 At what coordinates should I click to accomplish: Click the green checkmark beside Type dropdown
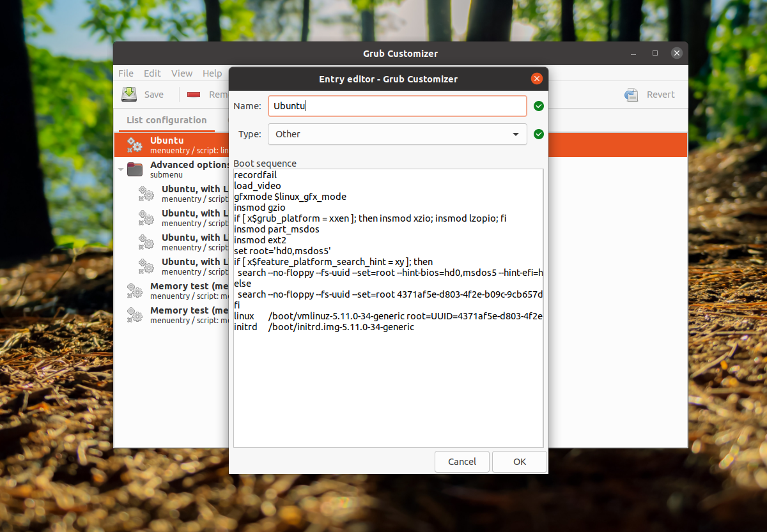pos(539,134)
